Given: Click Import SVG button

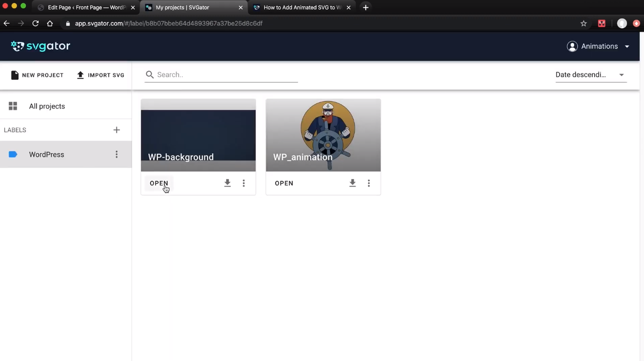Looking at the screenshot, I should tap(100, 75).
